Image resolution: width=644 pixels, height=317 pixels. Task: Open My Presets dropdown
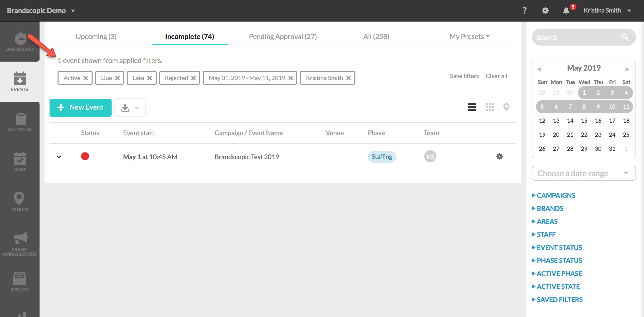pos(469,37)
